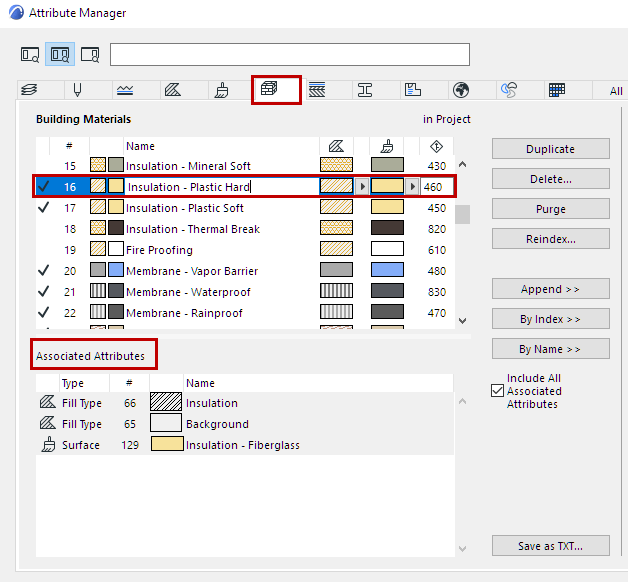
Task: Sort associated attributes by Type header
Action: click(85, 383)
